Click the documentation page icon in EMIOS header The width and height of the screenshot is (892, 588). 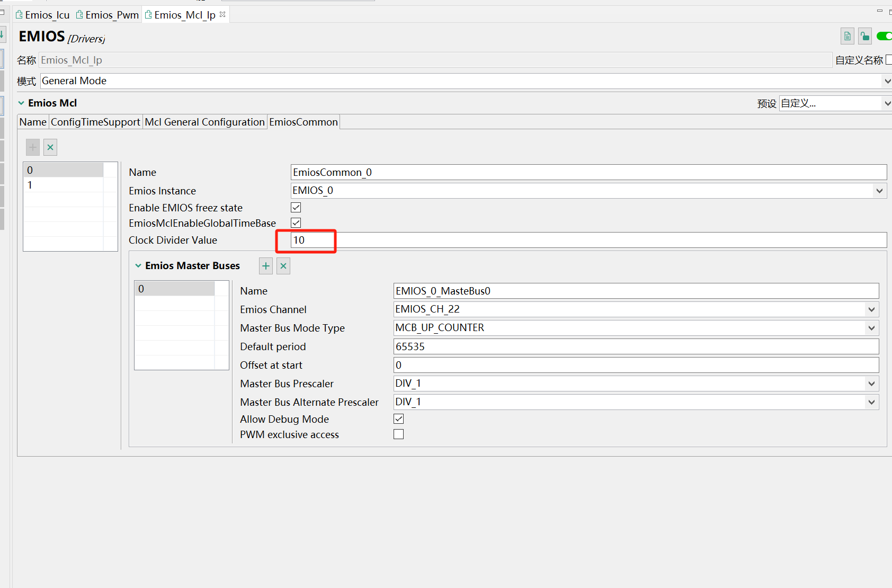[x=848, y=36]
